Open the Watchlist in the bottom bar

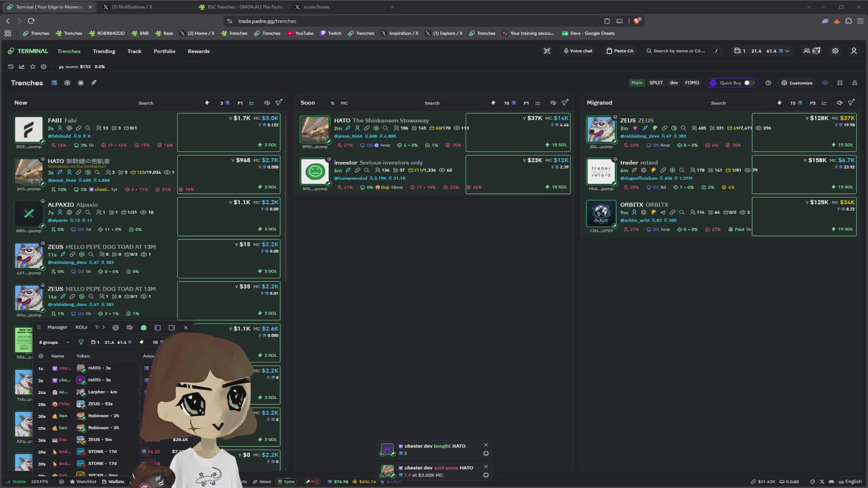coord(83,482)
